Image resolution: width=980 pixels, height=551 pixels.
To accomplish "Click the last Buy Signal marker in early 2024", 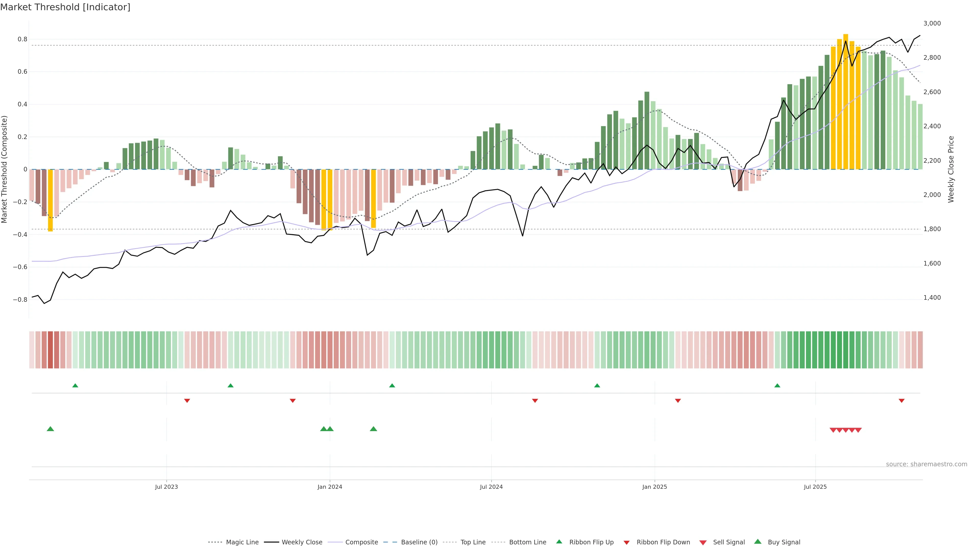I will point(373,429).
